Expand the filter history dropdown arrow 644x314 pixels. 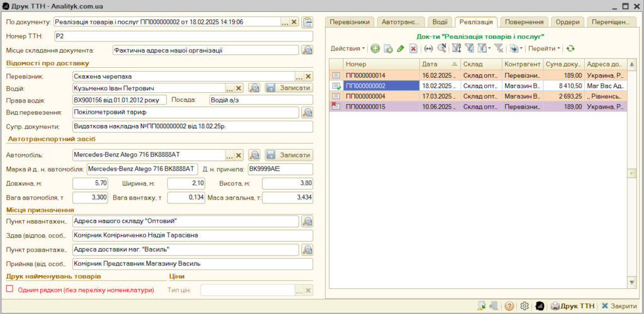(489, 48)
